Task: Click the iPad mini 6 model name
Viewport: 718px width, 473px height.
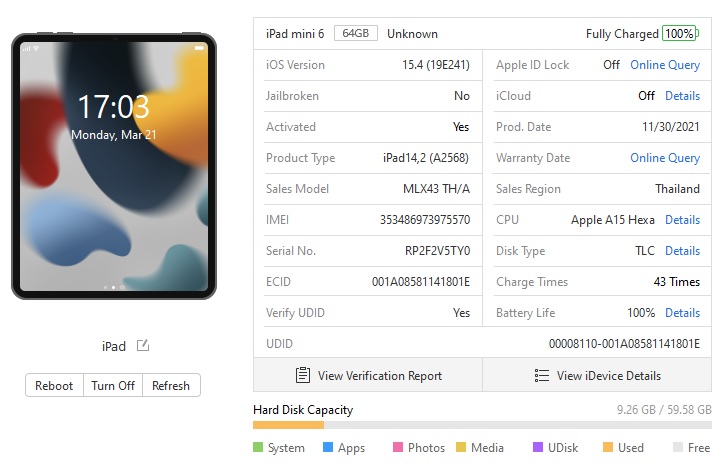Action: coord(295,34)
